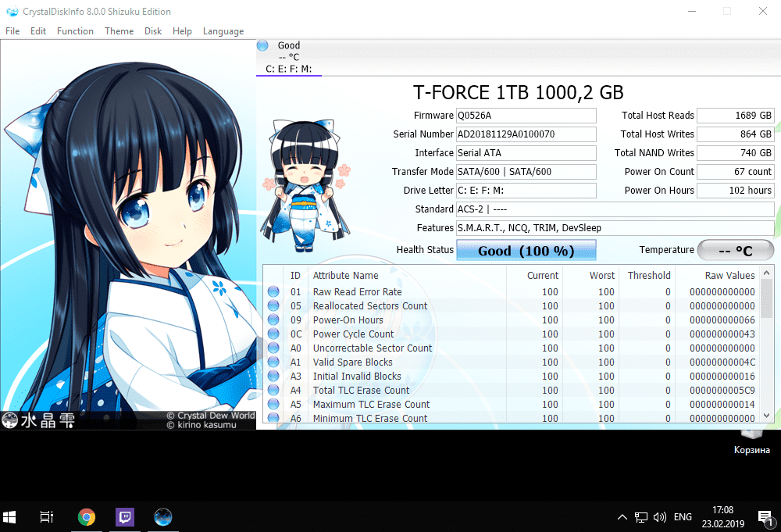Click the Drive Letter field
The image size is (781, 532).
point(526,191)
